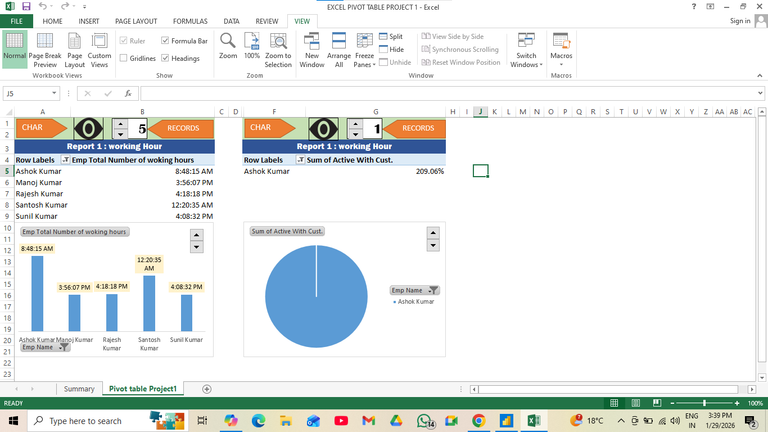Screen dimensions: 768x432
Task: Click the left CHAR arrow button
Action: 41,128
